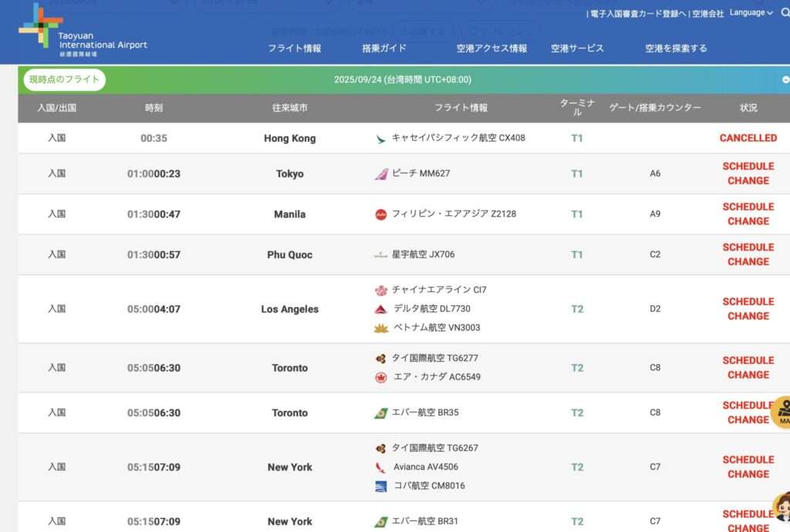This screenshot has height=532, width=790.
Task: Click gate D2 in the Los Angeles row
Action: [x=655, y=309]
